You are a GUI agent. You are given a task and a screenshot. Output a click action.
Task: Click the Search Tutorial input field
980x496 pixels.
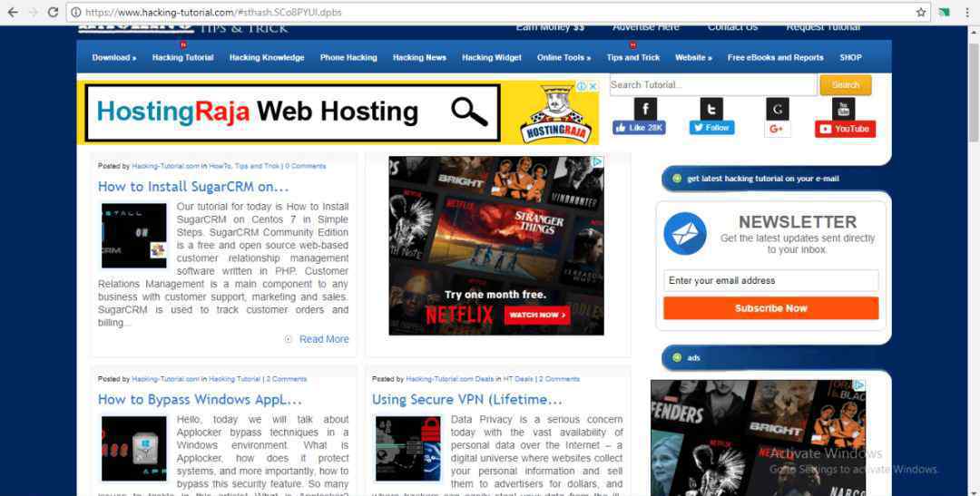click(x=713, y=85)
